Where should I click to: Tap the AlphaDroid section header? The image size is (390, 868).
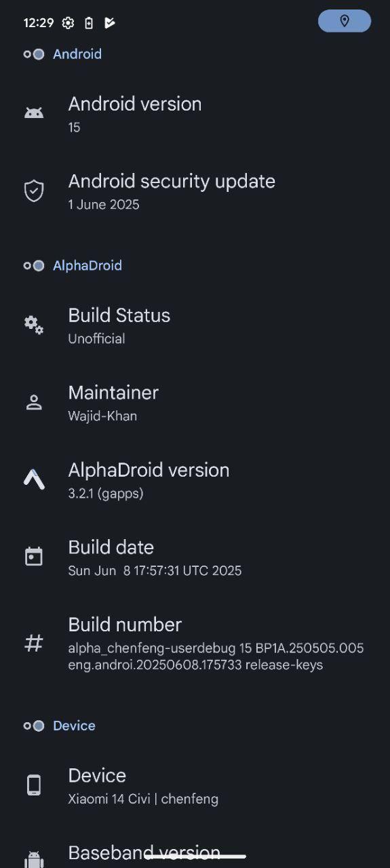(x=87, y=265)
